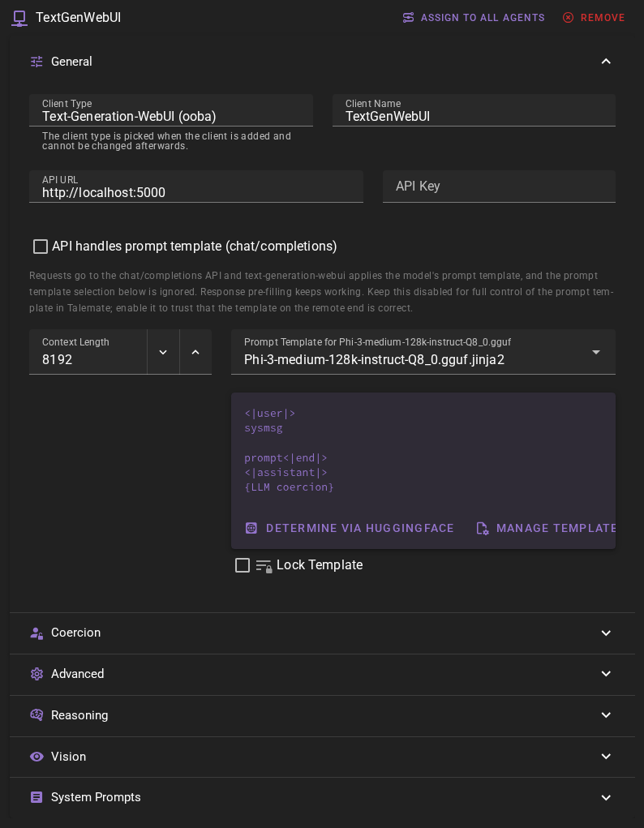
Task: Click the API Key input field
Action: pyautogui.click(x=500, y=187)
